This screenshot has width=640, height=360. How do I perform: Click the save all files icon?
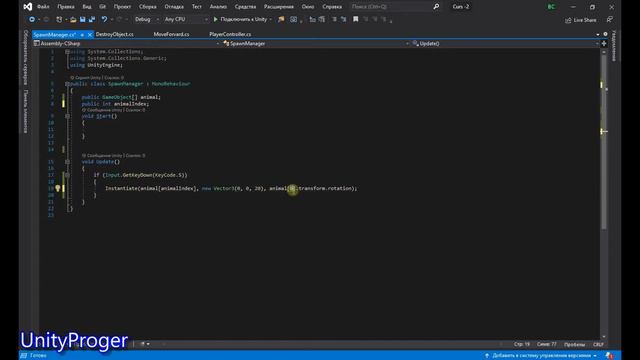[x=92, y=19]
